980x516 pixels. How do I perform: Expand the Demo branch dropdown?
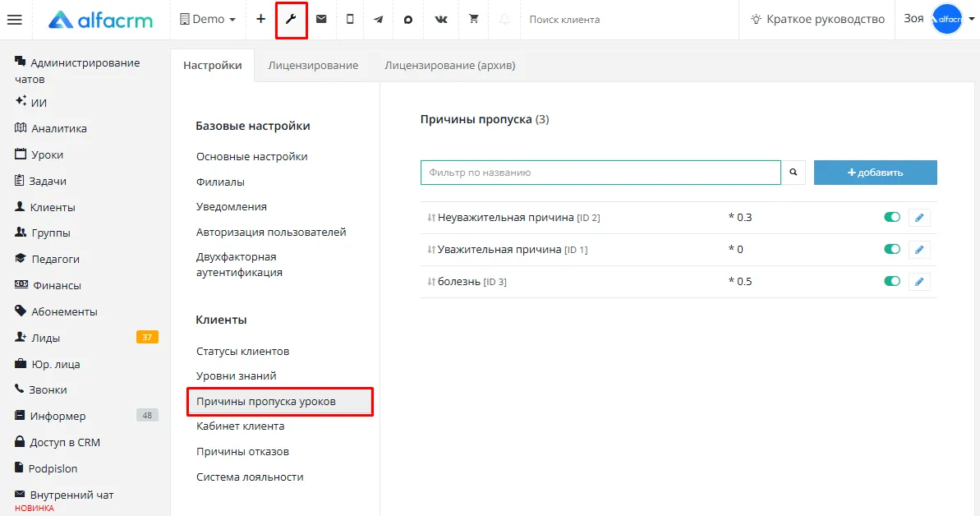coord(208,20)
